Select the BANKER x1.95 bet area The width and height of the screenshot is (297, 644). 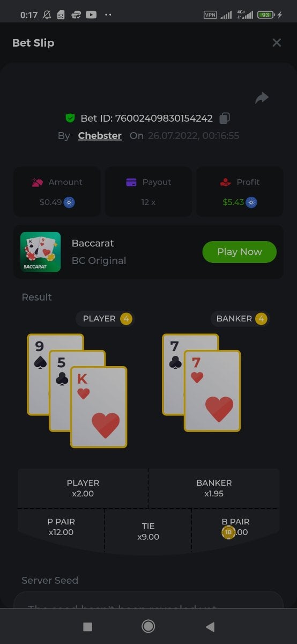pos(214,488)
